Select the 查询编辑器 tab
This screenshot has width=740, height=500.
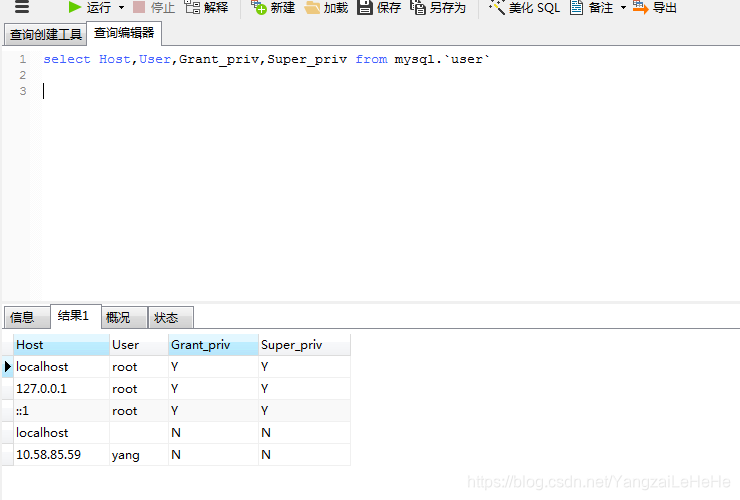(124, 33)
